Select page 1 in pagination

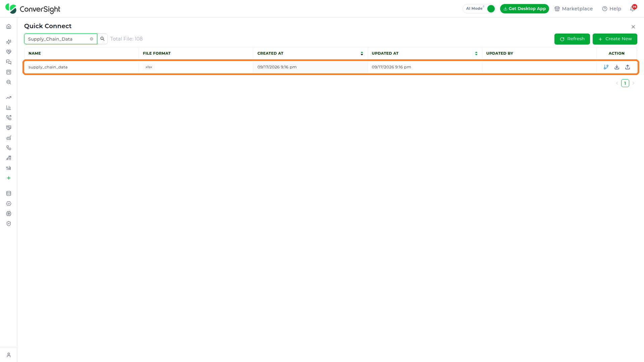tap(625, 83)
